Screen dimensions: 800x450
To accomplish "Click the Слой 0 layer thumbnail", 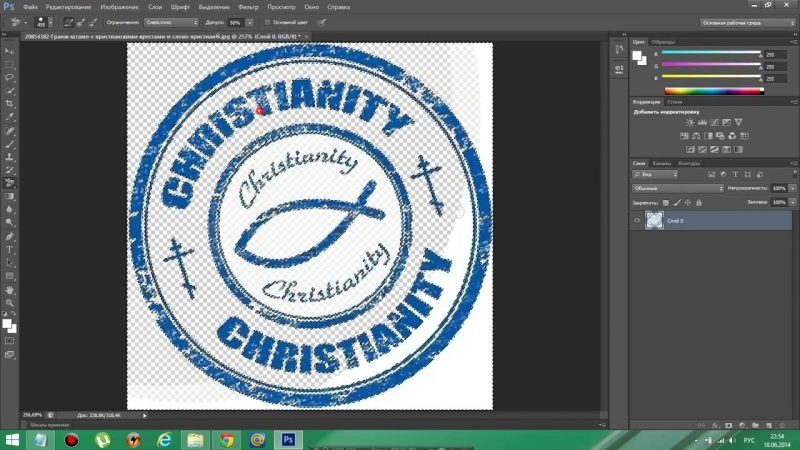I will (654, 220).
